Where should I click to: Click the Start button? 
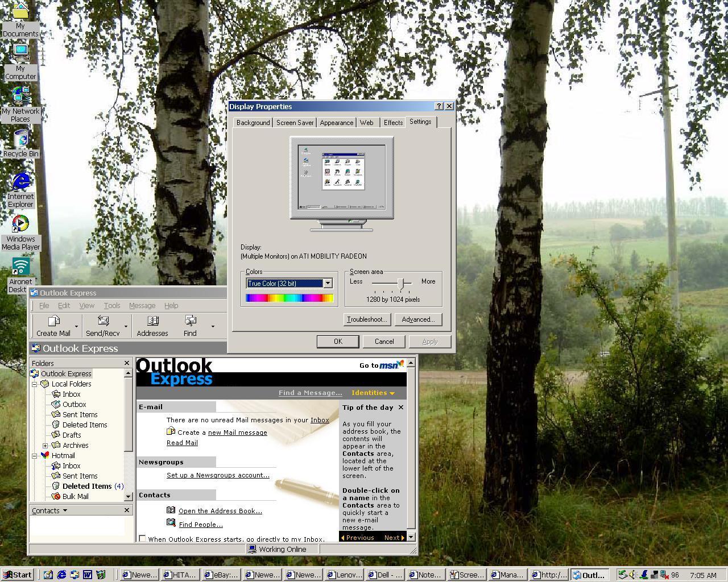pyautogui.click(x=17, y=575)
